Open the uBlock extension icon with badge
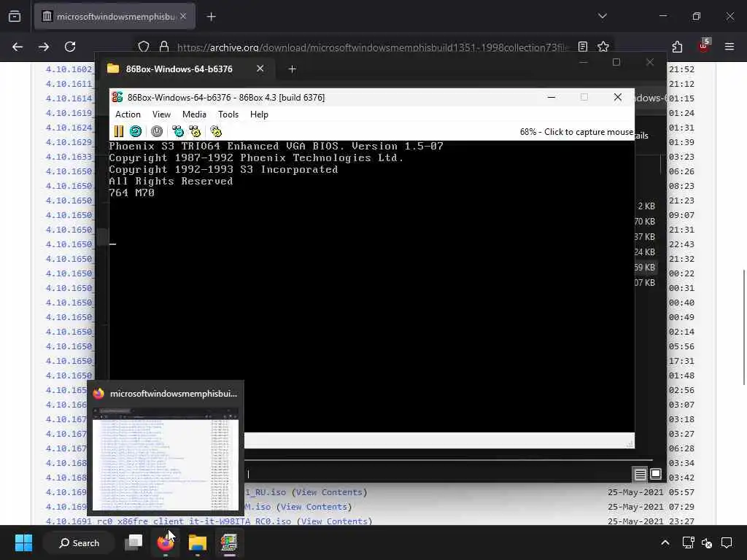Screen dimensions: 747x560 704,46
